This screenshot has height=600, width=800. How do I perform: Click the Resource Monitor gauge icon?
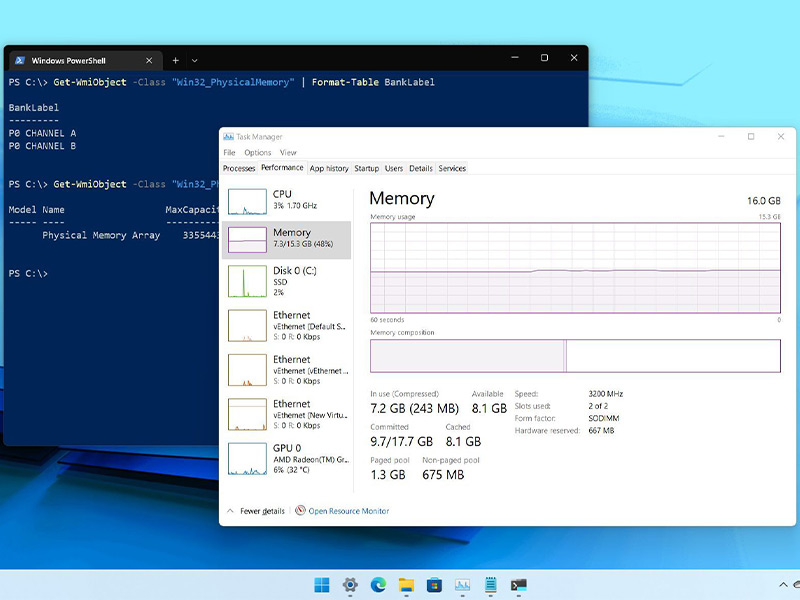(x=301, y=510)
